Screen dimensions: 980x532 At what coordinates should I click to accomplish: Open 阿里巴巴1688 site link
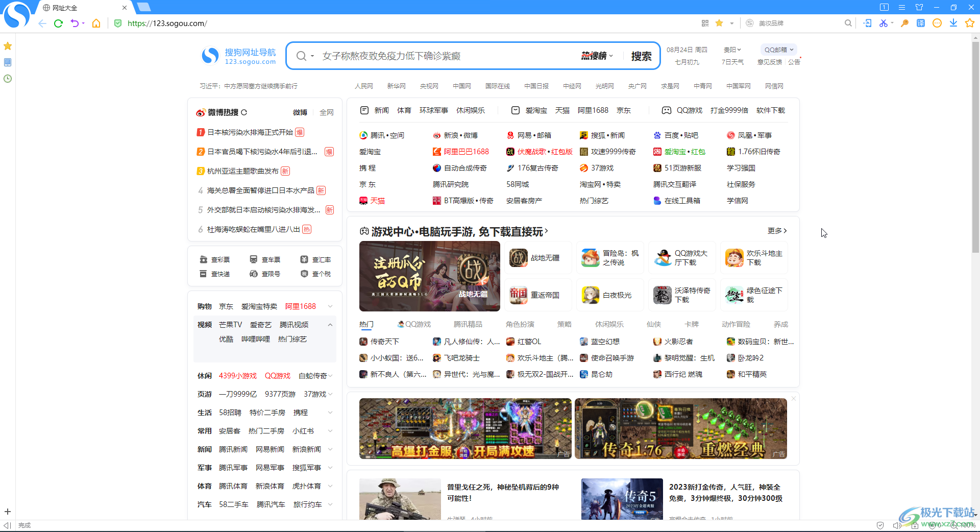(461, 152)
